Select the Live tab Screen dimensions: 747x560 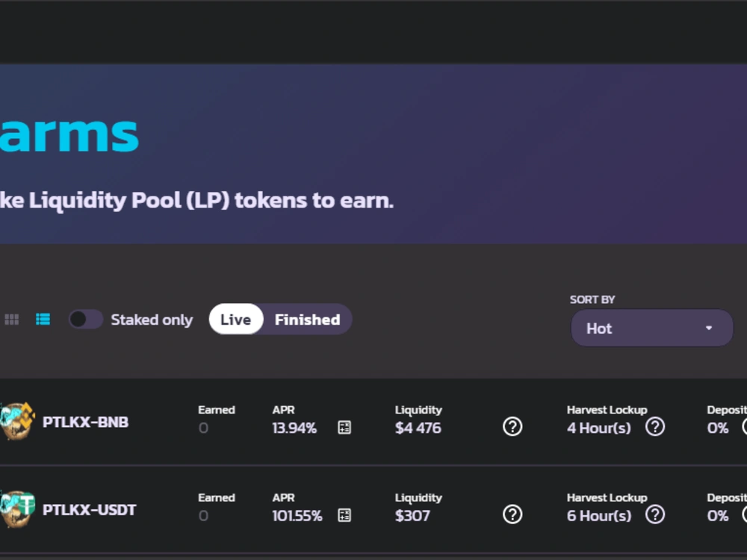[x=236, y=319]
